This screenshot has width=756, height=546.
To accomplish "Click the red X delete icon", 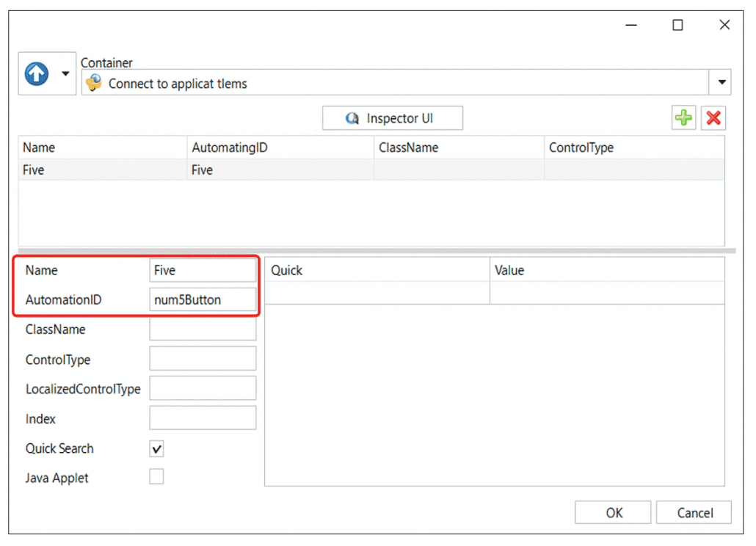I will point(713,118).
